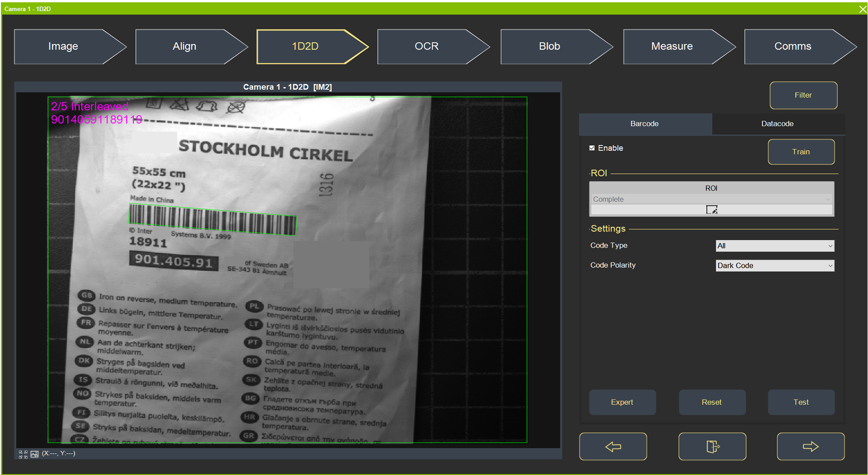
Task: Click the picture icon below the camera view
Action: pos(34,454)
